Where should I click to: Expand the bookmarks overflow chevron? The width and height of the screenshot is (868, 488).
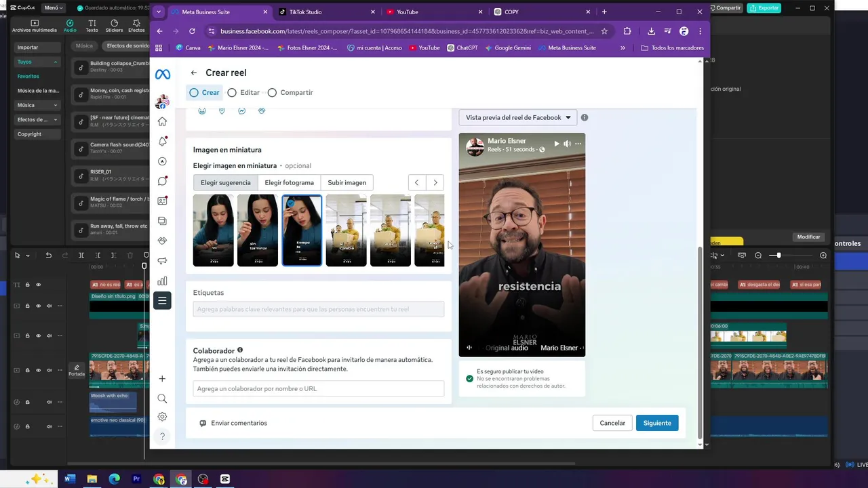[x=623, y=48]
